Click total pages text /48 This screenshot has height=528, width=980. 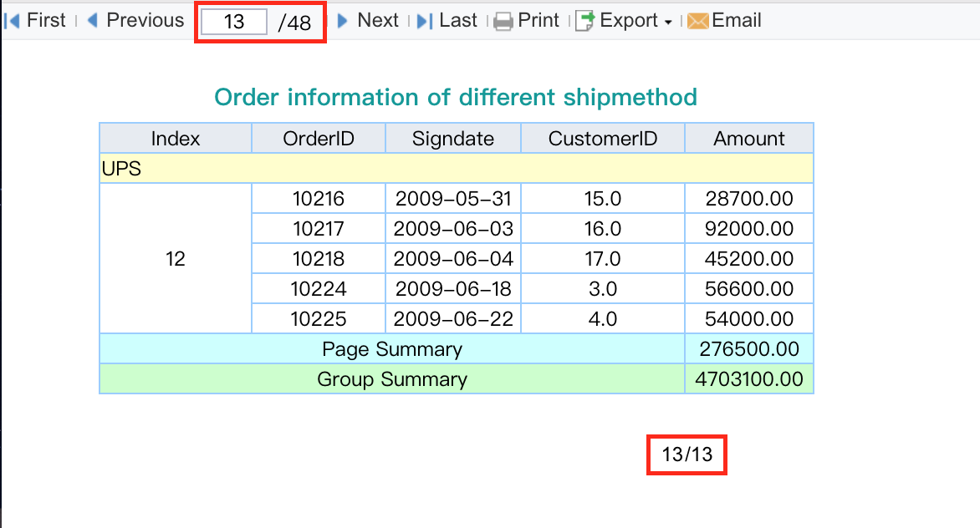(x=294, y=23)
